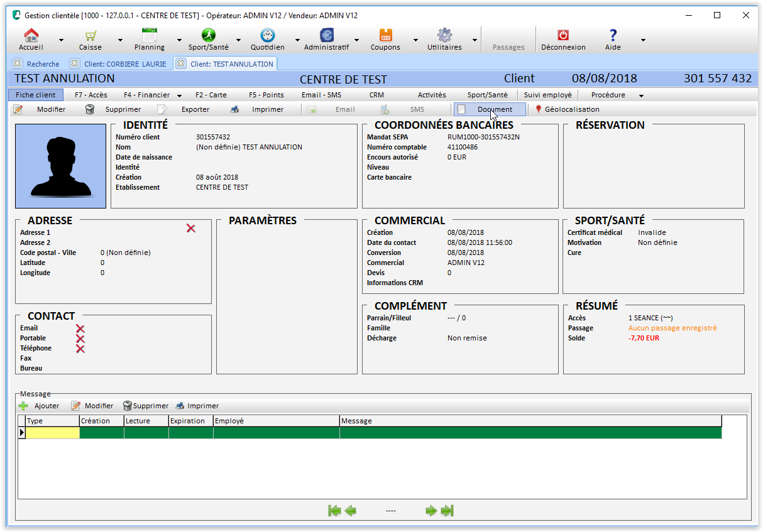Expand the Caisse dropdown arrow

(120, 40)
